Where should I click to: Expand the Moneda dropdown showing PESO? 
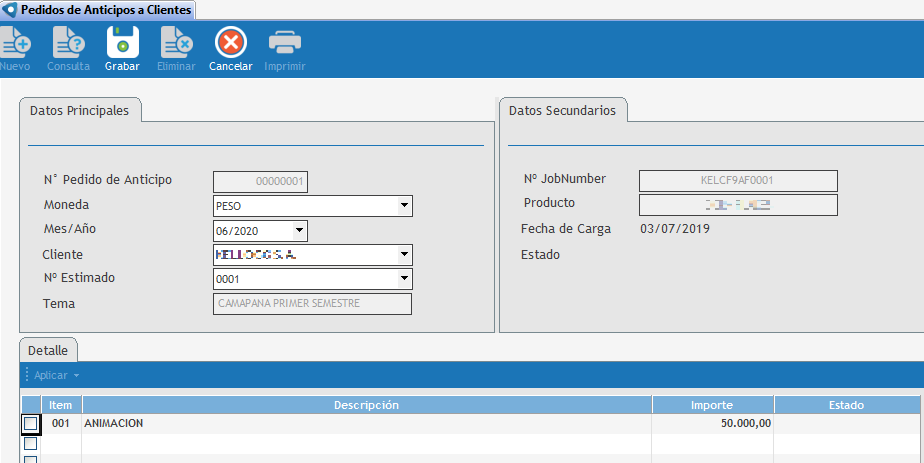[404, 206]
